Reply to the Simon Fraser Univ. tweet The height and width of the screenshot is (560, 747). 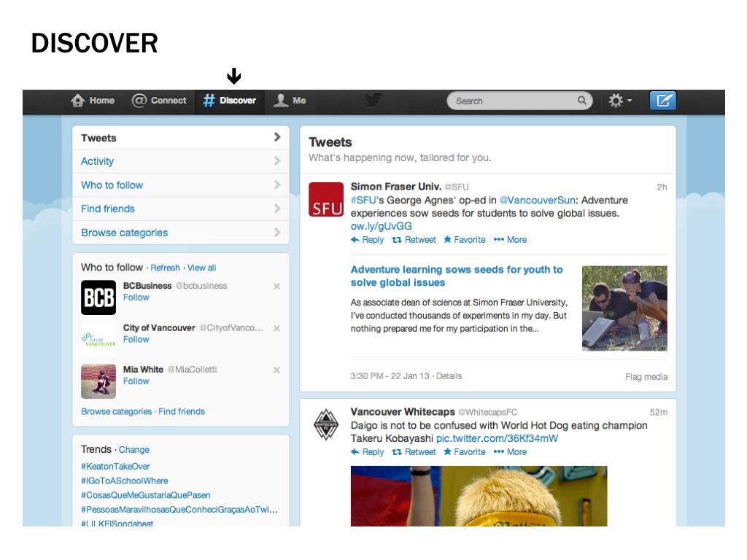coord(368,240)
